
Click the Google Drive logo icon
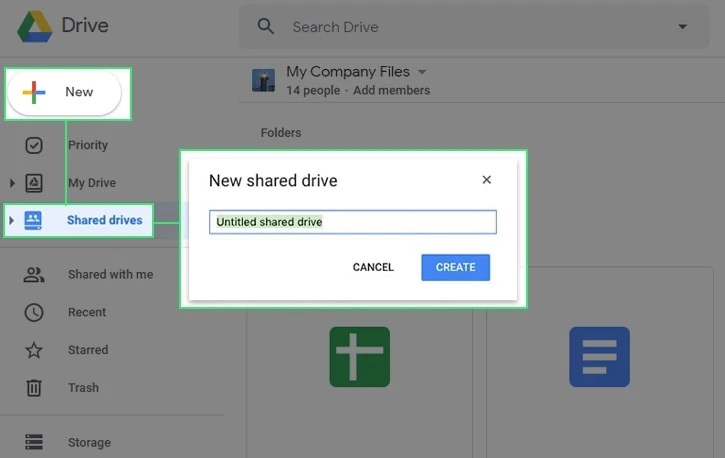click(x=35, y=26)
